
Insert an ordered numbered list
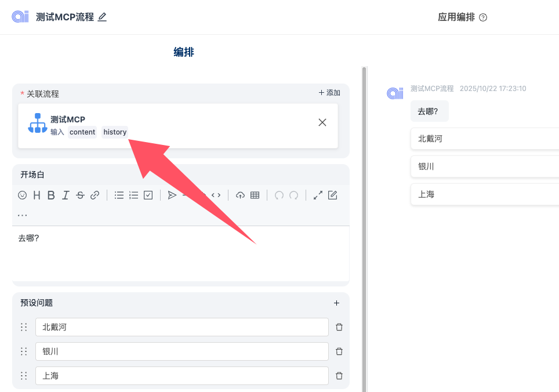pos(133,195)
